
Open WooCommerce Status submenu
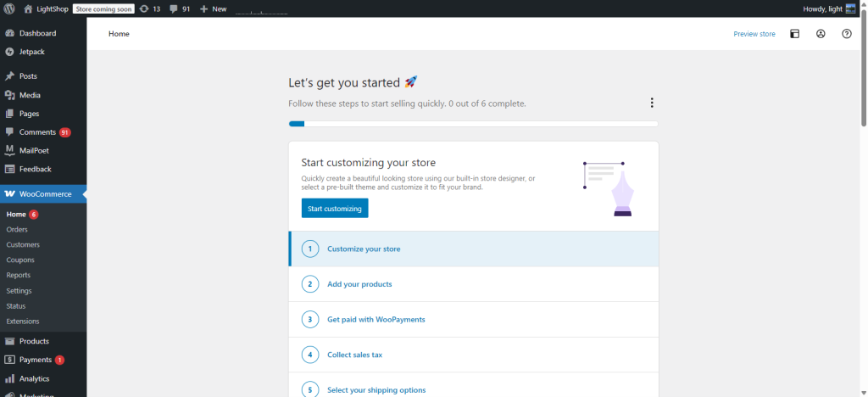click(x=16, y=305)
